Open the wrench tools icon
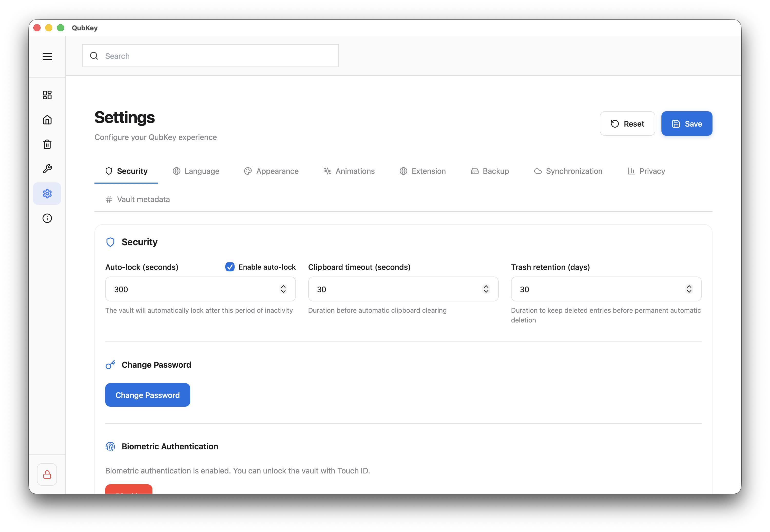Image resolution: width=770 pixels, height=532 pixels. click(x=47, y=169)
